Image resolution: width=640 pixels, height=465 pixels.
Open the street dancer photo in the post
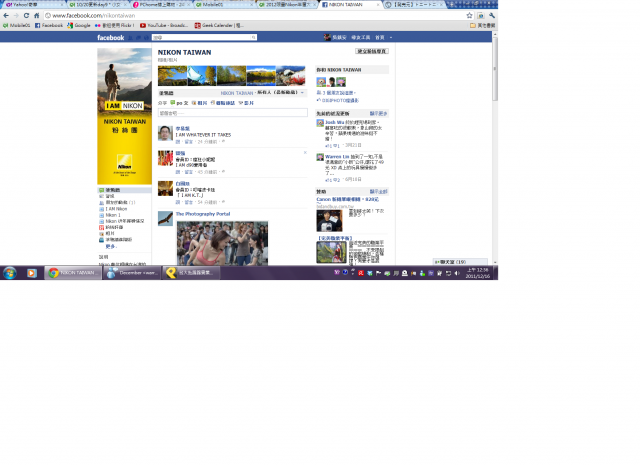tap(222, 244)
